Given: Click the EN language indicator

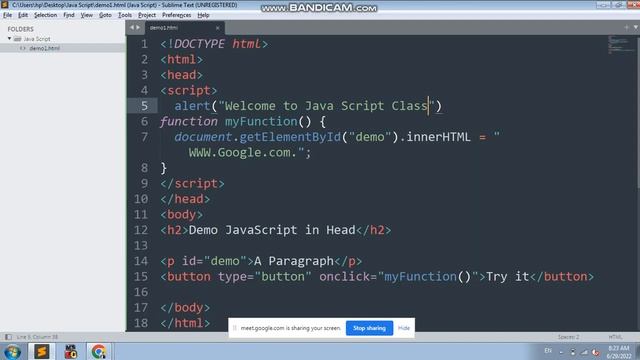Looking at the screenshot, I should [x=548, y=351].
